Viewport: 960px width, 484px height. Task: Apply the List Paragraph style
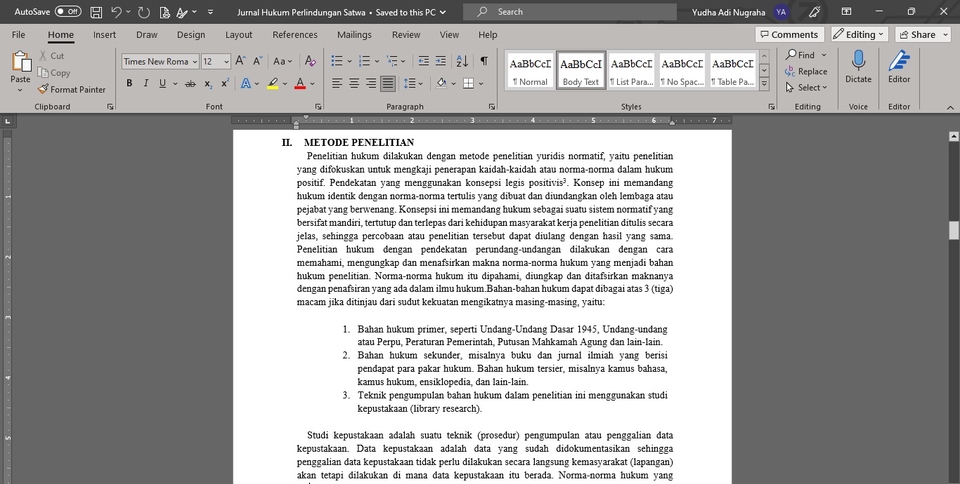(x=631, y=70)
